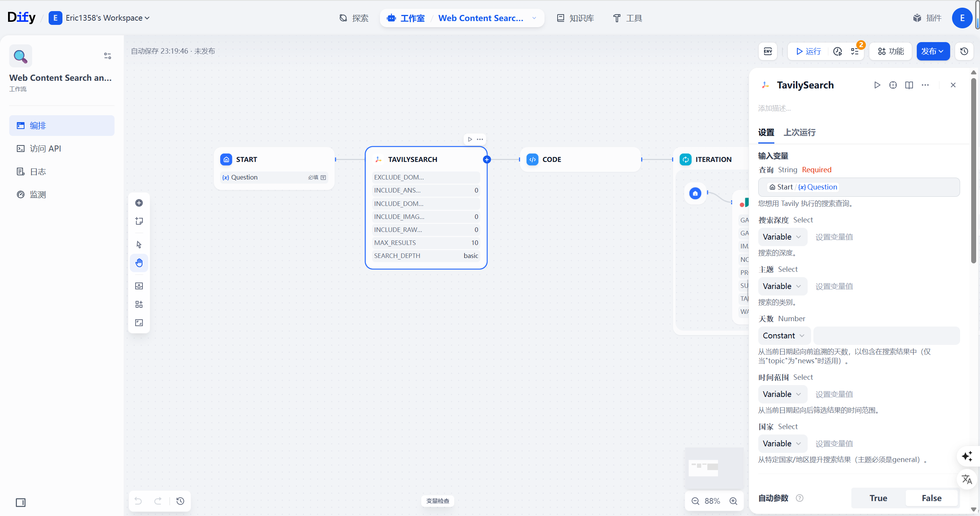
Task: Click the fit-to-screen canvas tool
Action: click(139, 323)
